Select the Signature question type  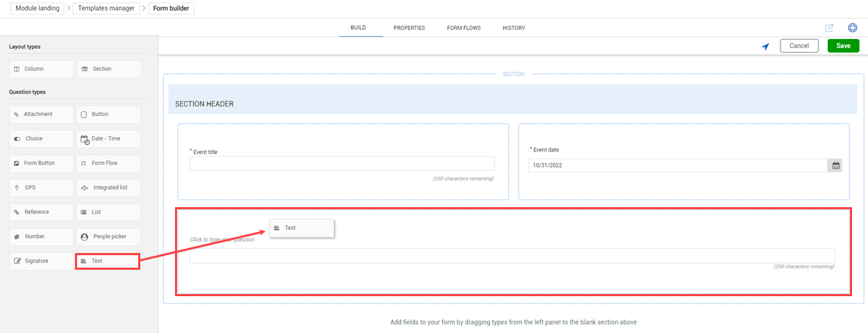click(41, 261)
